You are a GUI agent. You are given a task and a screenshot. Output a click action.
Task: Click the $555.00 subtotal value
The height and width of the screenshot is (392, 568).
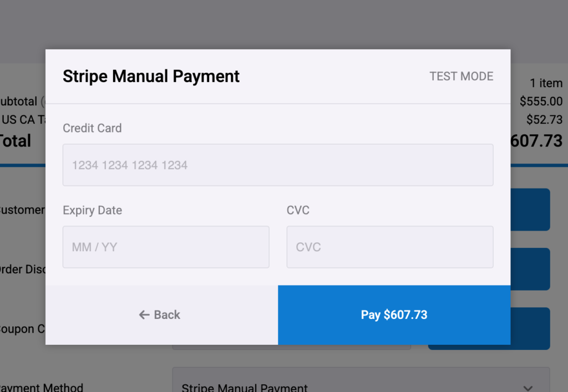(541, 101)
